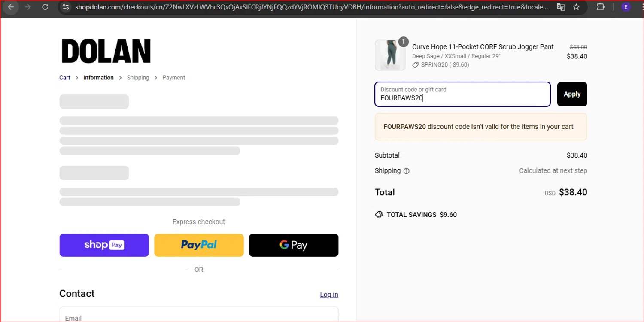Click the browser forward arrow
The image size is (644, 322).
tap(28, 7)
